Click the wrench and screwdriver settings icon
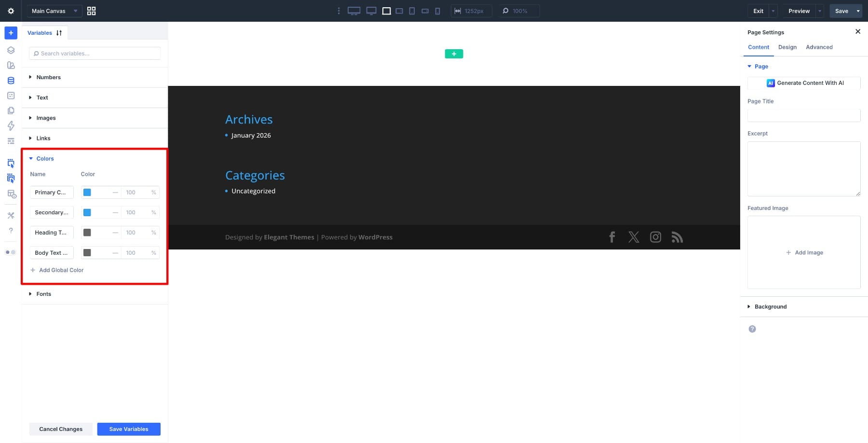868x443 pixels. (11, 215)
